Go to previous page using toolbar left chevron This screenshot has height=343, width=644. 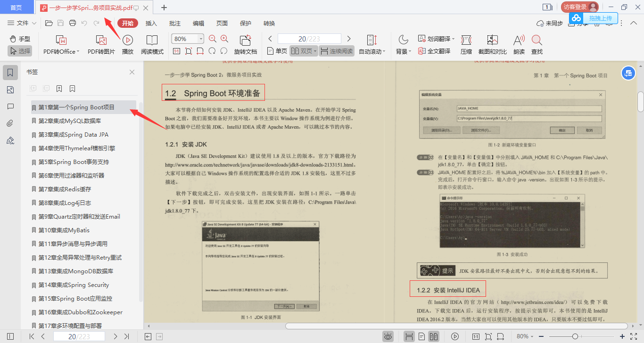[270, 39]
